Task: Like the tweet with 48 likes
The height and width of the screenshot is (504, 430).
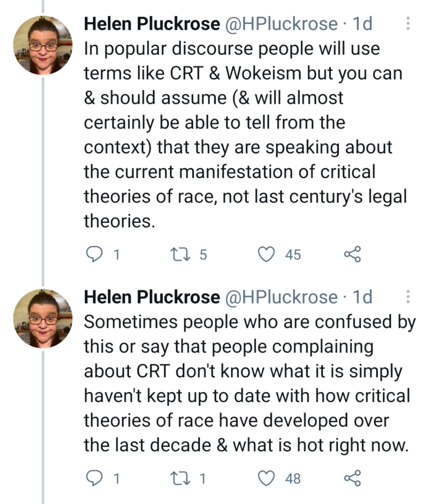Action: click(266, 478)
